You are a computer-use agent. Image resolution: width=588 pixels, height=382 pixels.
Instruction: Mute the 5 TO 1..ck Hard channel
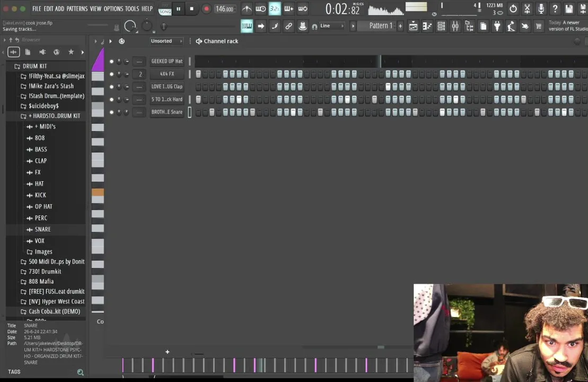point(111,99)
